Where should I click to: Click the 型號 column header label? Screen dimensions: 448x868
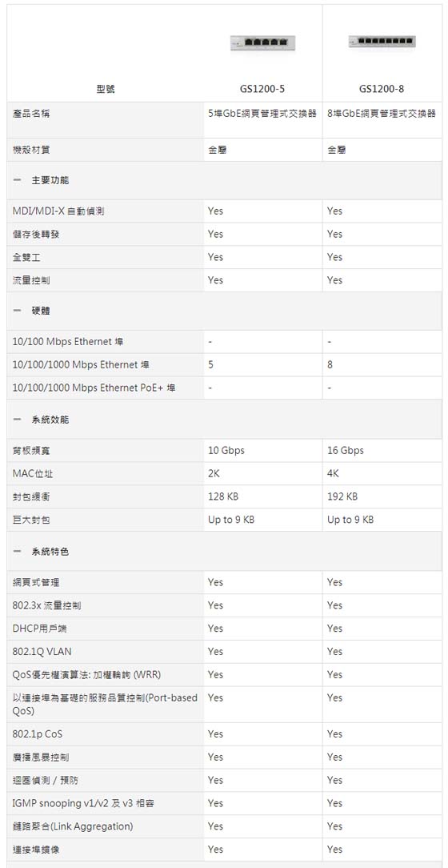[x=105, y=89]
